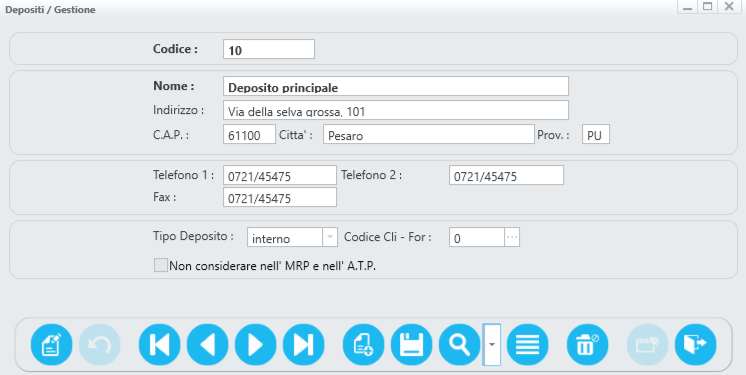746x375 pixels.
Task: Click the Citta' field showing Pesaro
Action: coord(429,134)
